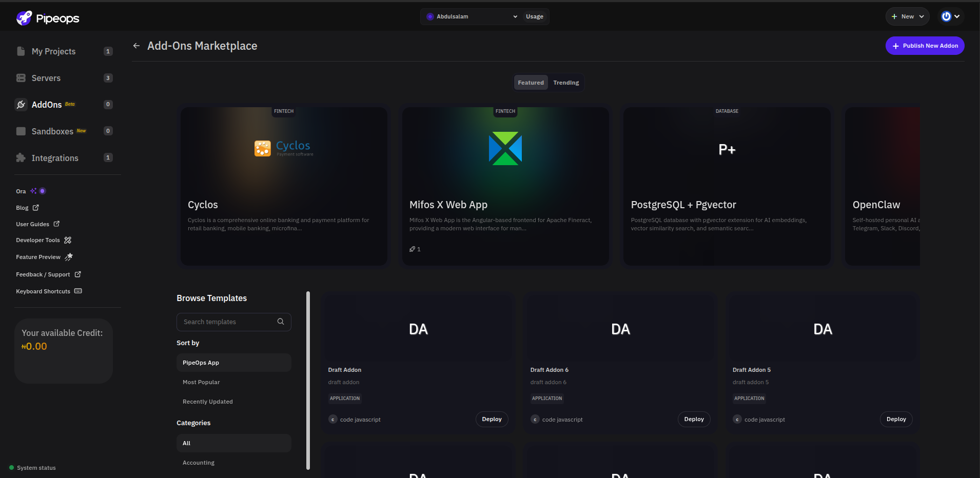Click the Sandboxes box icon
Viewport: 980px width, 478px height.
(x=21, y=131)
